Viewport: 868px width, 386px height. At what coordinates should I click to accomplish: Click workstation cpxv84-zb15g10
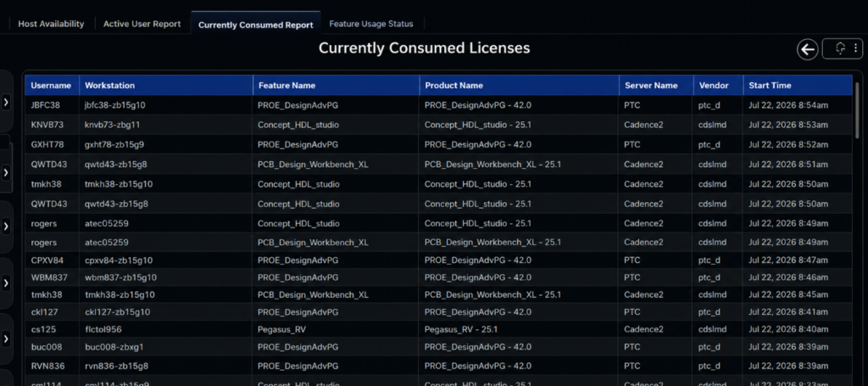click(x=119, y=260)
